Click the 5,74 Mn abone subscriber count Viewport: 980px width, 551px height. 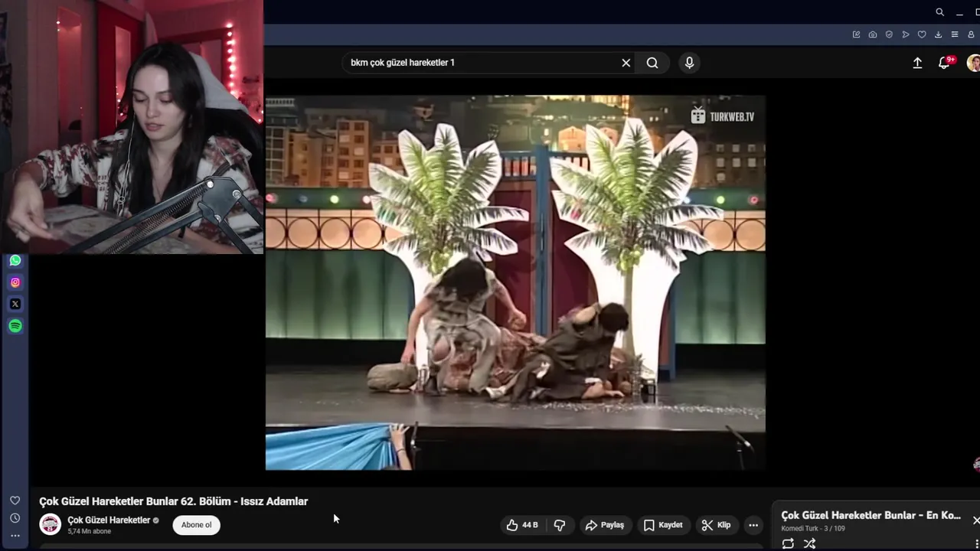click(89, 531)
